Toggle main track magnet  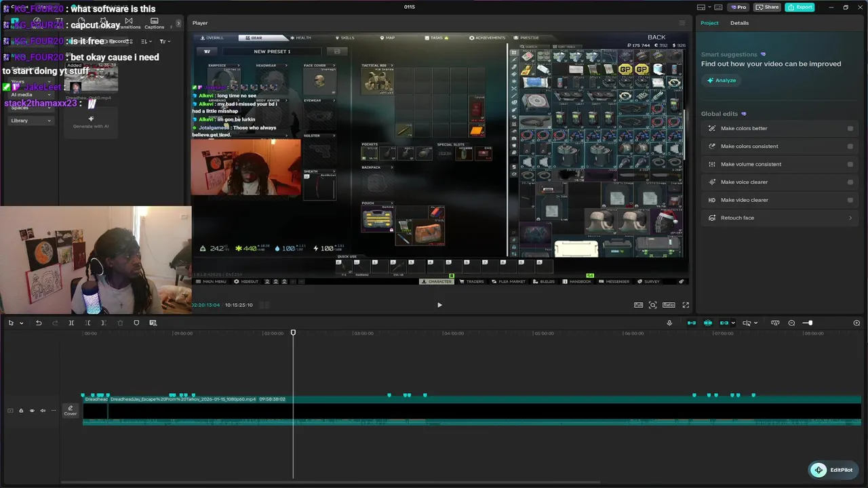[x=692, y=323]
